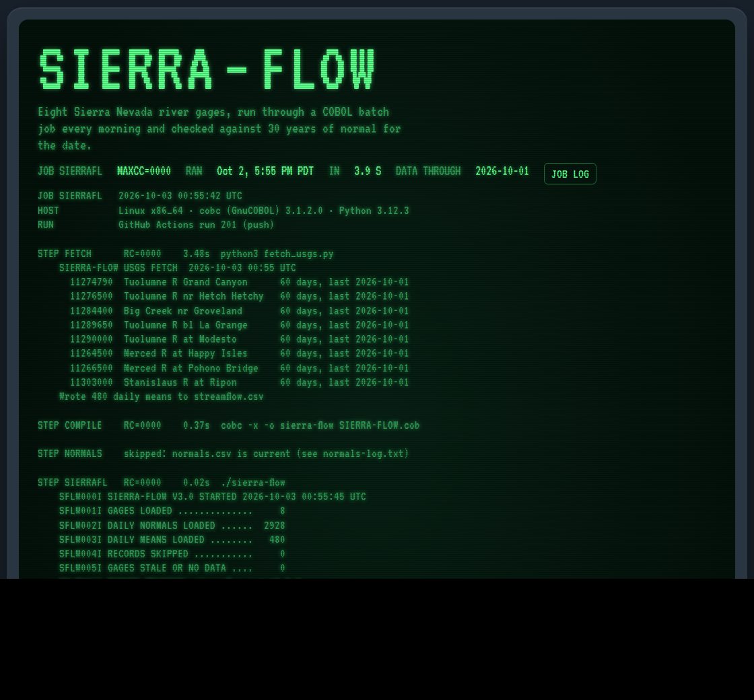Click the 2026-10-01 data through date
754x700 pixels.
coord(502,171)
